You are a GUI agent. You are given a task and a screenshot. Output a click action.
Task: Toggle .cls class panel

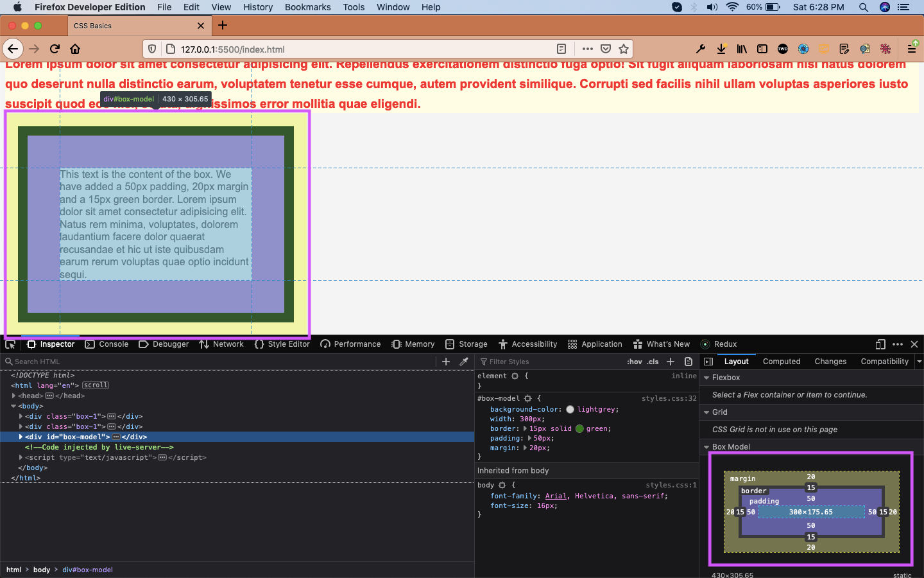tap(653, 362)
